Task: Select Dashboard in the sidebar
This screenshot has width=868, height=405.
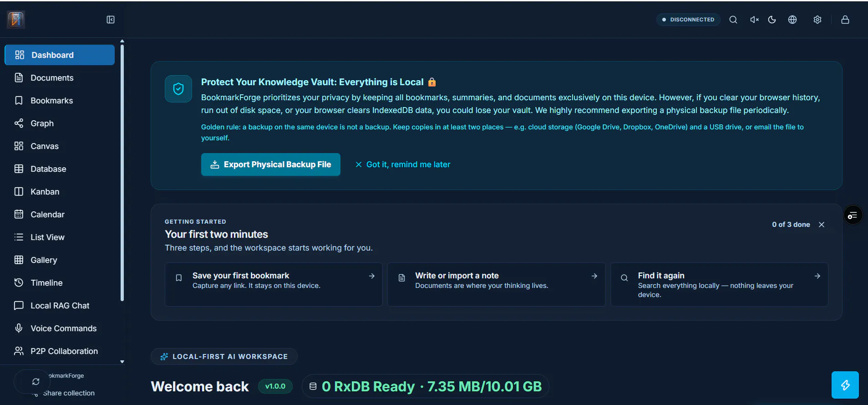Action: (60, 55)
